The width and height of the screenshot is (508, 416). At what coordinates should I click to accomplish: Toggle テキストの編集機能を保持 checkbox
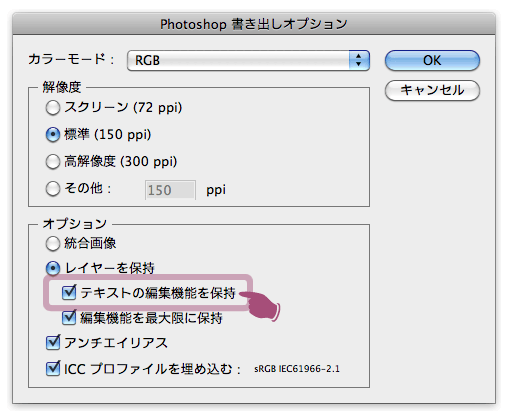69,293
